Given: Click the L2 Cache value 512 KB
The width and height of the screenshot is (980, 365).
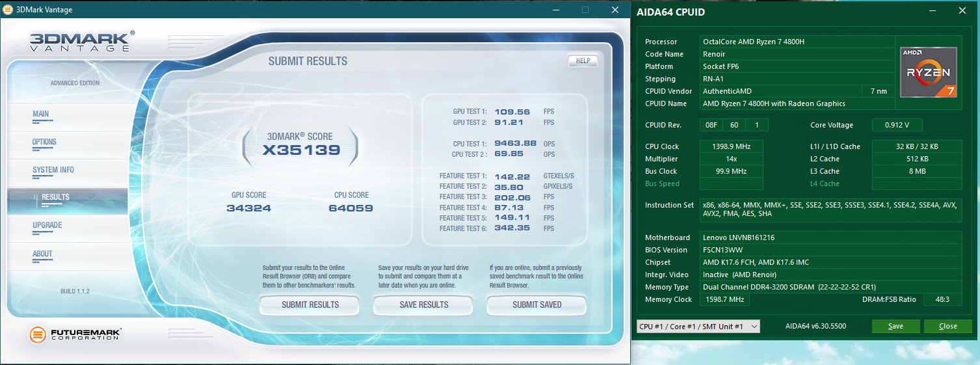Looking at the screenshot, I should pyautogui.click(x=917, y=159).
